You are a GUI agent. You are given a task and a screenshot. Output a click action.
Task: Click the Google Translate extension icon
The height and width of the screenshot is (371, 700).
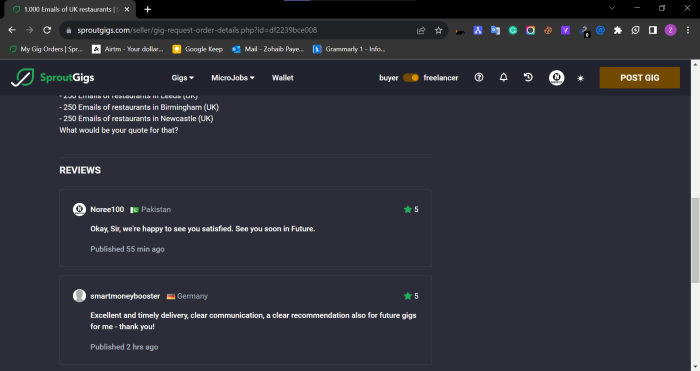(495, 30)
